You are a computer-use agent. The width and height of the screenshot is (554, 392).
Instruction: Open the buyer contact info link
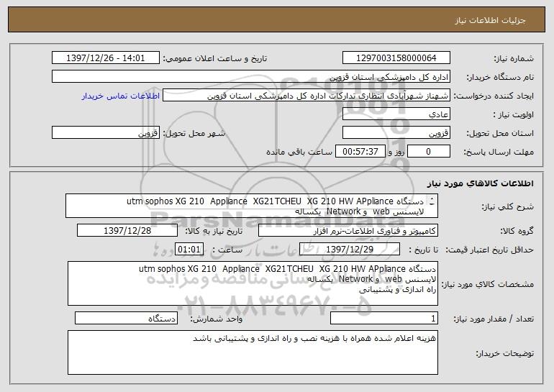coord(120,96)
